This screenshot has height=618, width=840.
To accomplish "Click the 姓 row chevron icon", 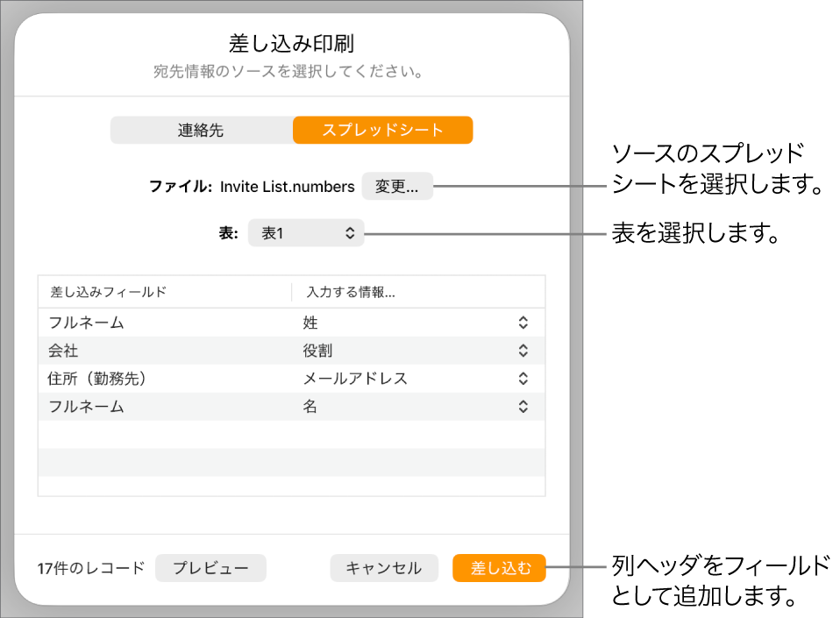I will (523, 323).
